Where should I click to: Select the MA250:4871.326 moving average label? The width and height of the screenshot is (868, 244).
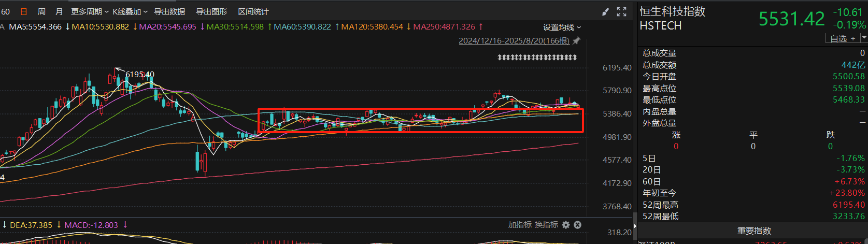[444, 26]
